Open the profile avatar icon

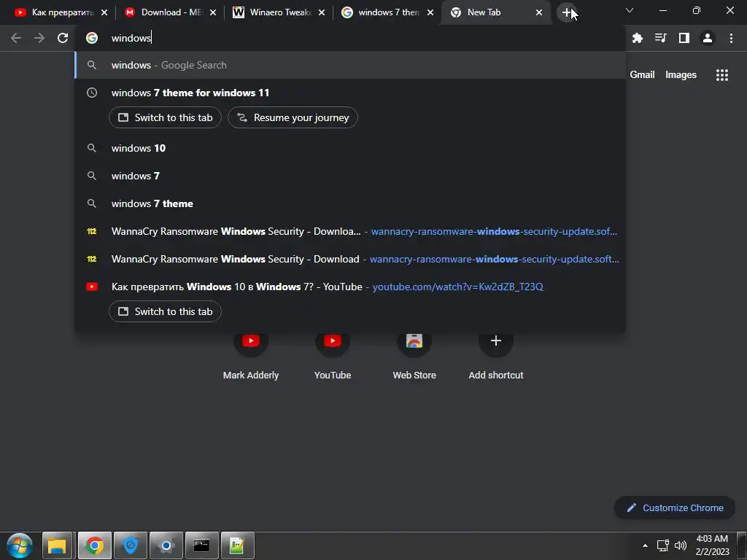click(708, 38)
